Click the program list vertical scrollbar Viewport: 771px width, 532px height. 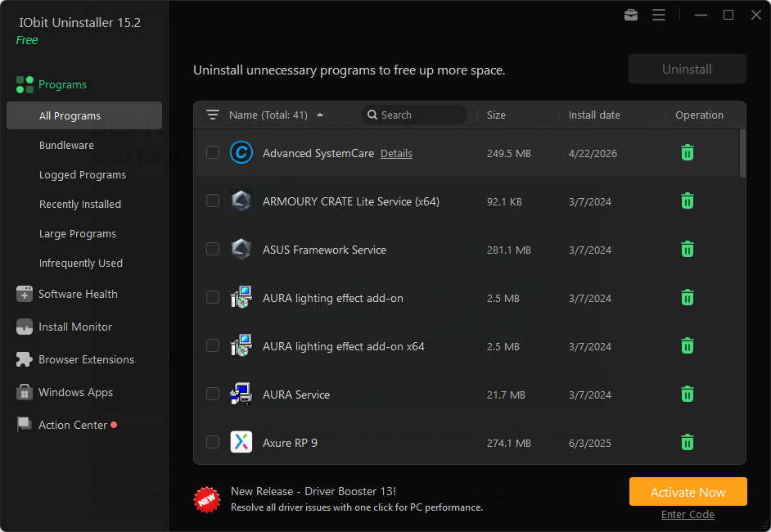pyautogui.click(x=742, y=152)
